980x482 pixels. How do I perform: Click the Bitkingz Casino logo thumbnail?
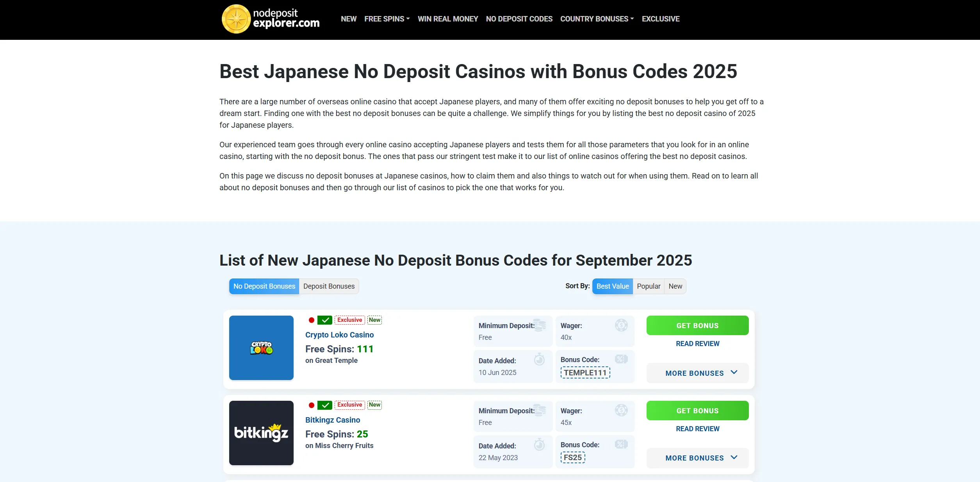261,433
